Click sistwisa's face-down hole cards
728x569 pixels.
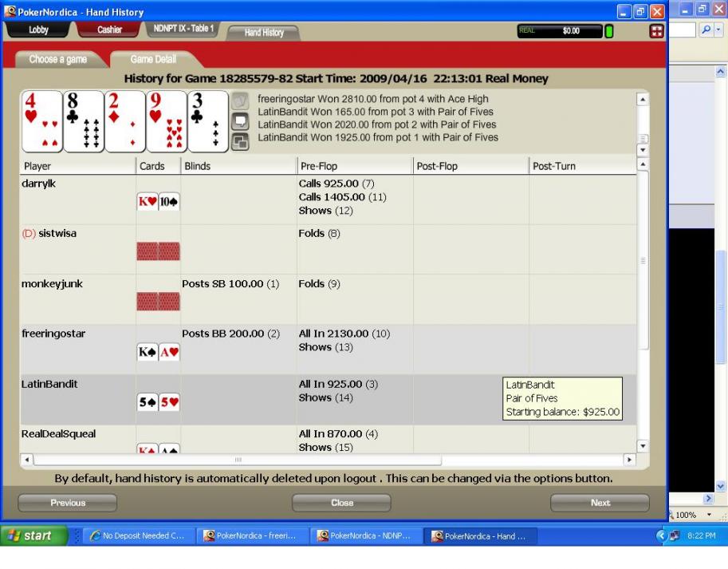click(159, 251)
